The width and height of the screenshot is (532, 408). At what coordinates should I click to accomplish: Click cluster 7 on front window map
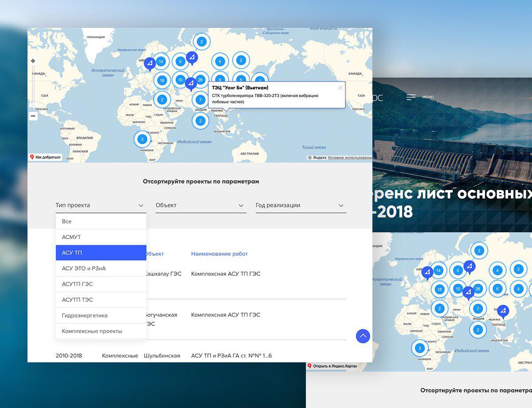(200, 100)
